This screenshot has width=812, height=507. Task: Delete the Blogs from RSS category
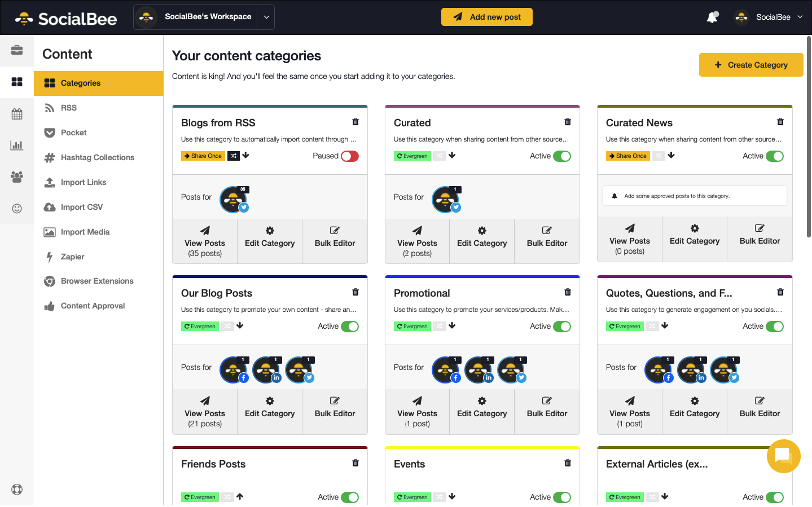[x=355, y=122]
